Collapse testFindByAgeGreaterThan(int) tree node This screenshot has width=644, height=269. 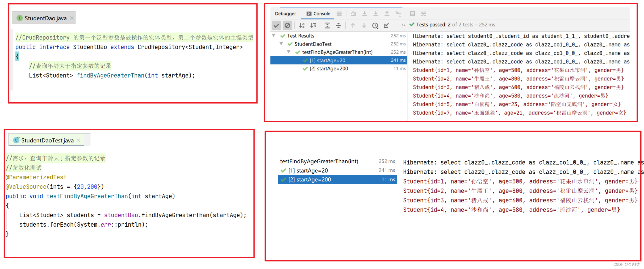click(x=288, y=52)
